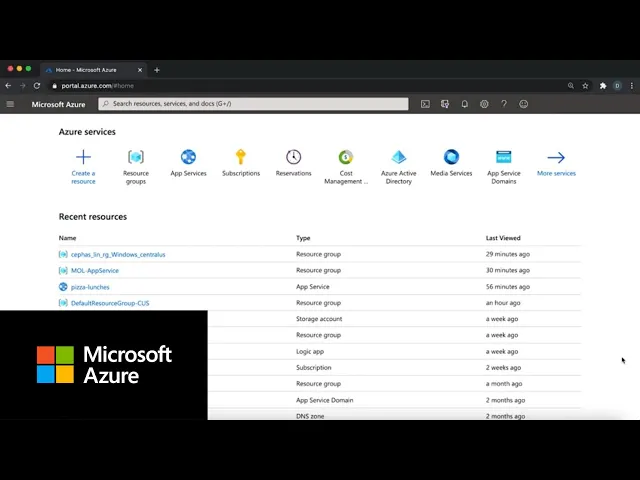Click the 'App Service Domain' type cell

click(324, 400)
